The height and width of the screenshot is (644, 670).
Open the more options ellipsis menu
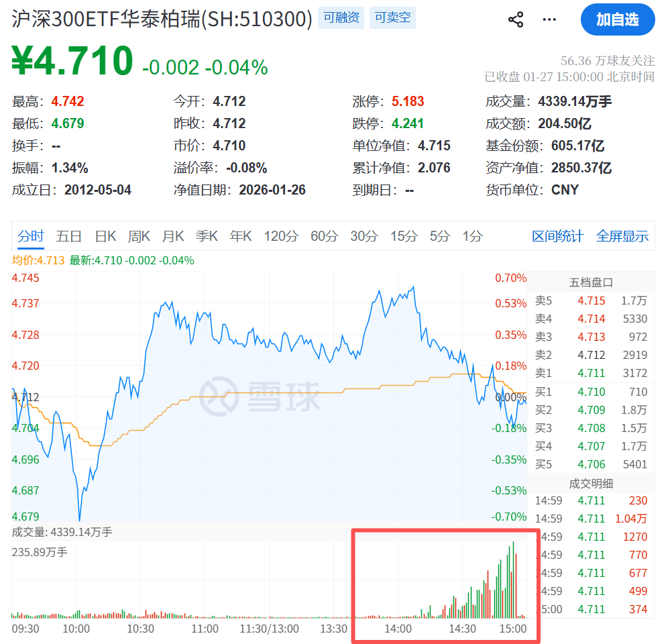[549, 19]
